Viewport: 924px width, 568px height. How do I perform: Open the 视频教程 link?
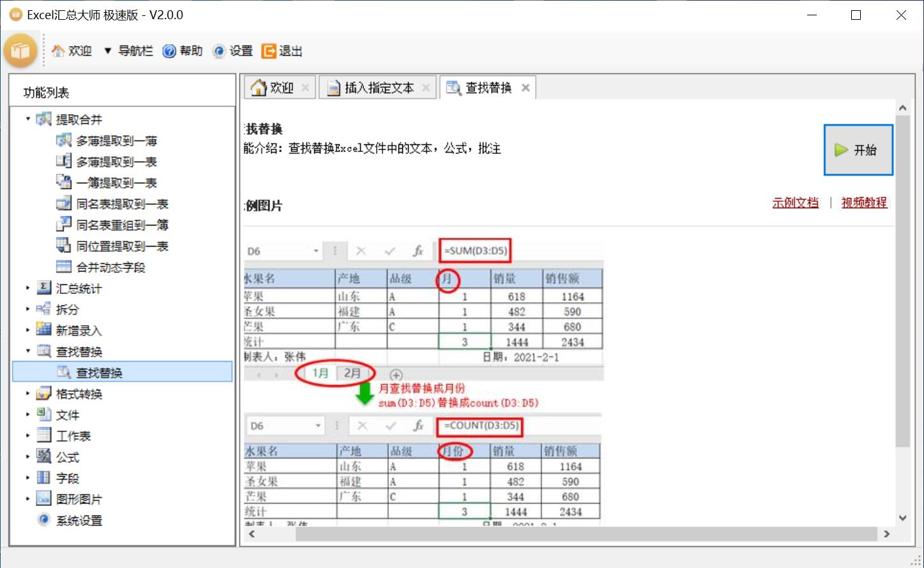pyautogui.click(x=864, y=203)
